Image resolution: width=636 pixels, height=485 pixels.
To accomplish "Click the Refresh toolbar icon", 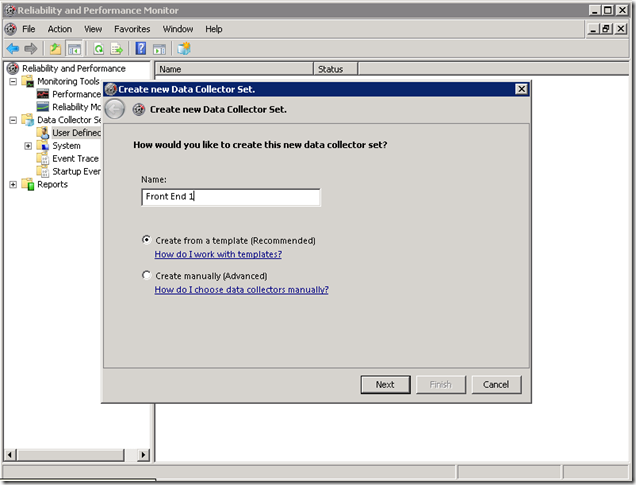I will (99, 49).
